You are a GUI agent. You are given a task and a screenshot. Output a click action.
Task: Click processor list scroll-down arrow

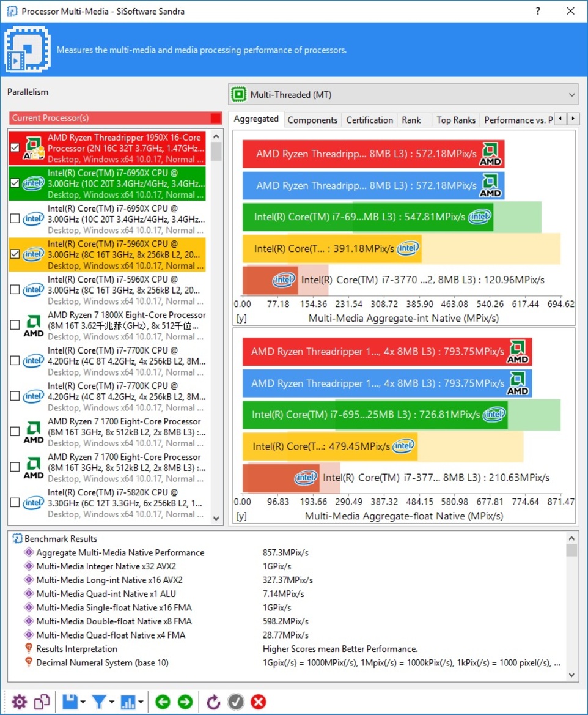[216, 519]
